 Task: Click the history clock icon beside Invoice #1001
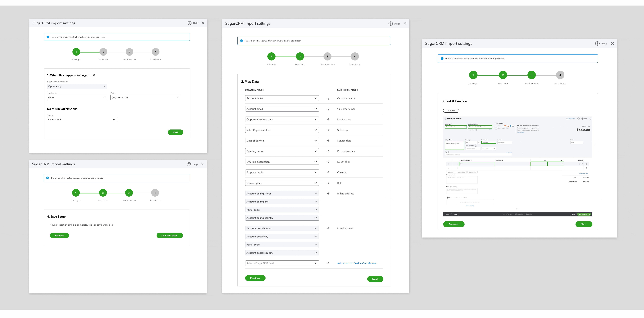pos(445,119)
